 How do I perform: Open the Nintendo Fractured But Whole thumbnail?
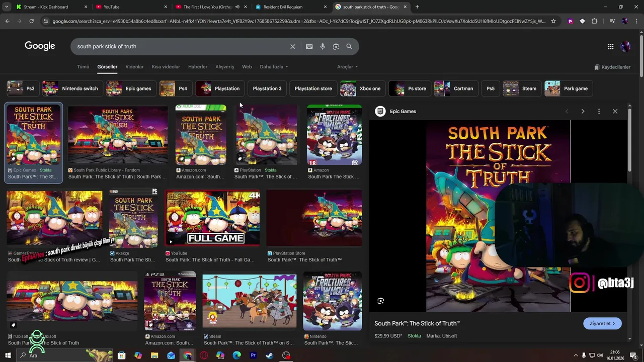click(x=333, y=301)
